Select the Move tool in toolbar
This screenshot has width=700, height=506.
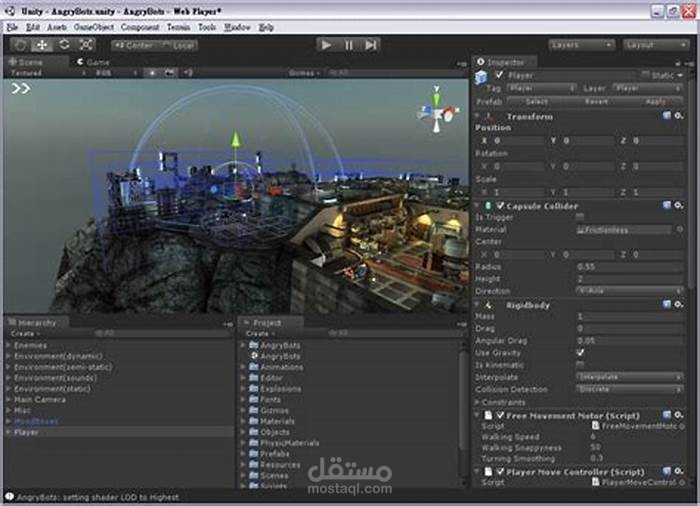[42, 45]
